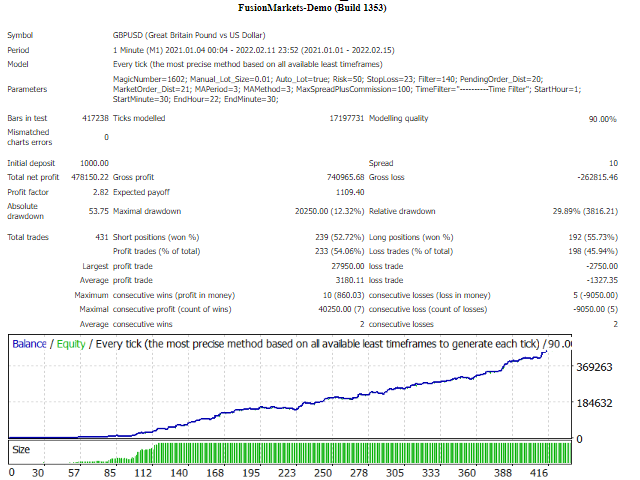Click the profit factor value '2.82'
Viewport: 640px width, 480px height.
click(x=100, y=192)
